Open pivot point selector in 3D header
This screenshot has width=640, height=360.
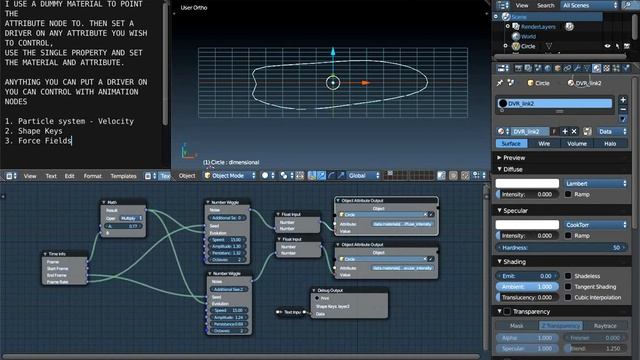point(287,176)
